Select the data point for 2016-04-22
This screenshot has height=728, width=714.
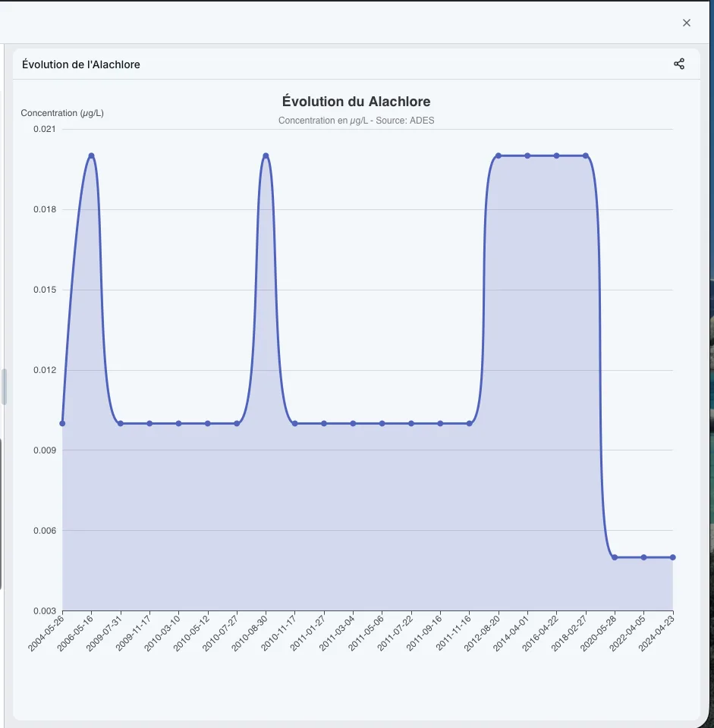[x=556, y=155]
